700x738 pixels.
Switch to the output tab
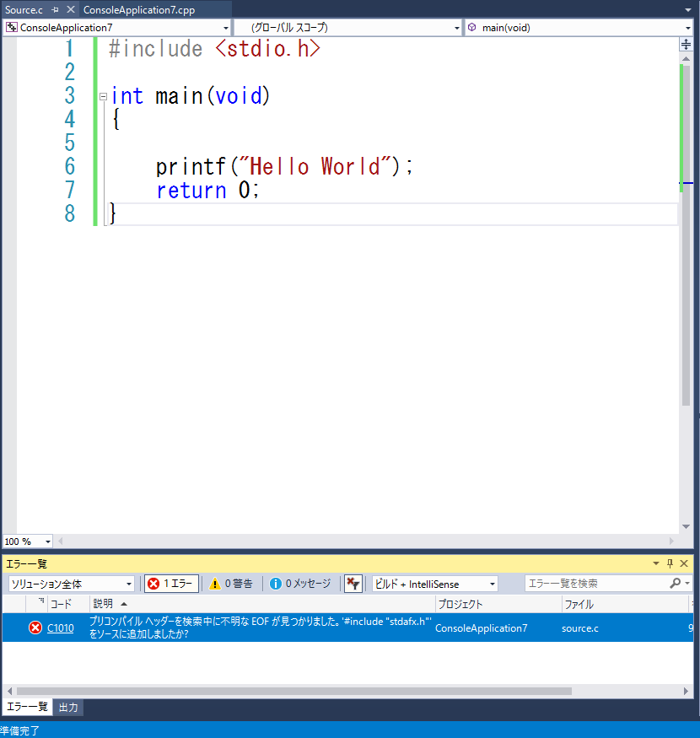pos(67,708)
